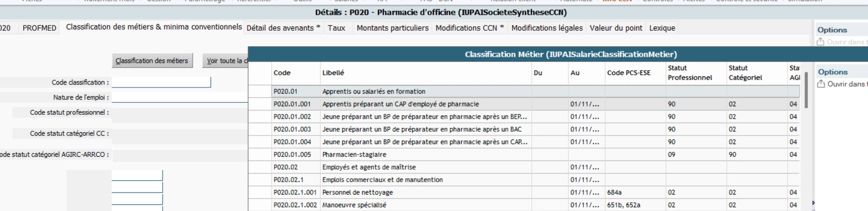Open the Détail des avenants tab
The width and height of the screenshot is (868, 211).
pyautogui.click(x=283, y=28)
